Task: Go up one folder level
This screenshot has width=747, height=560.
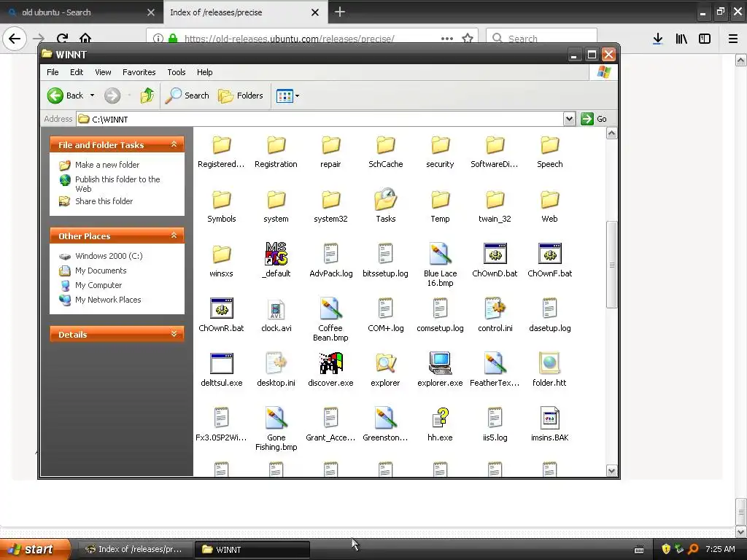Action: pos(147,96)
